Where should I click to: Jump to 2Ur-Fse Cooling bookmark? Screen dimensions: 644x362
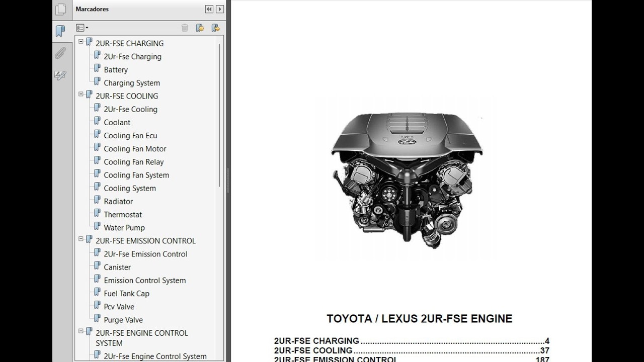pos(131,109)
